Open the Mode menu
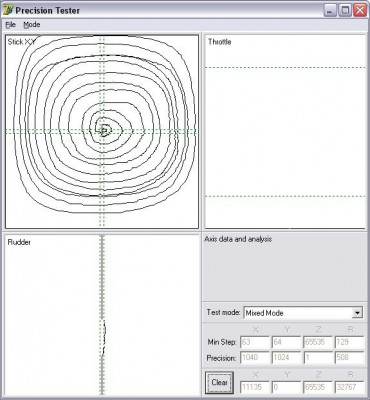This screenshot has width=370, height=400. (x=32, y=25)
